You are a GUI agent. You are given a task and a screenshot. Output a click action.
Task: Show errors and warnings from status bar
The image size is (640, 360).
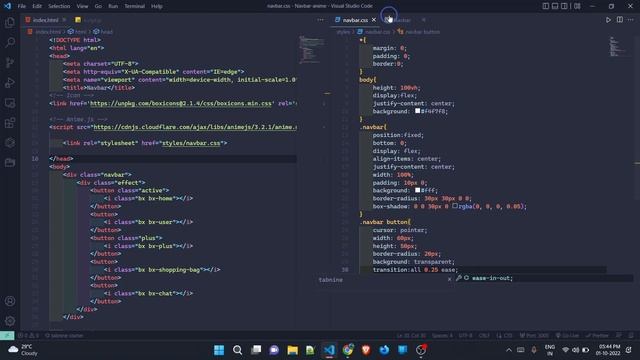click(28, 336)
